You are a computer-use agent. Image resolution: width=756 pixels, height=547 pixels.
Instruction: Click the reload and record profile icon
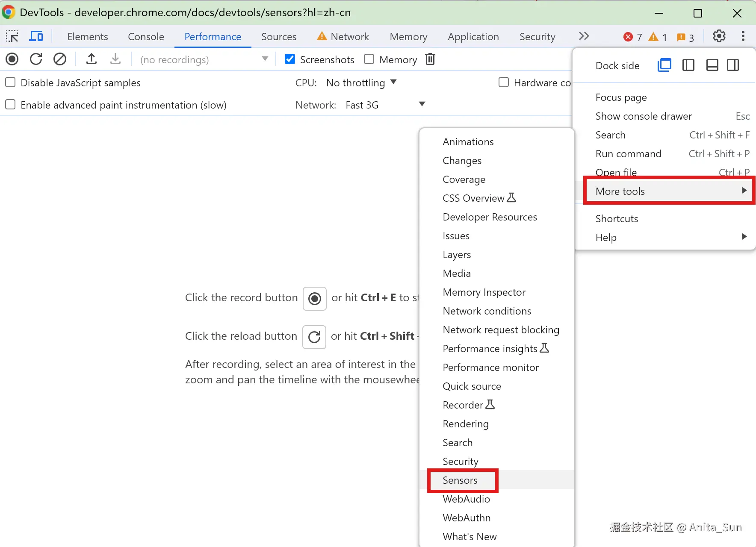pos(36,59)
